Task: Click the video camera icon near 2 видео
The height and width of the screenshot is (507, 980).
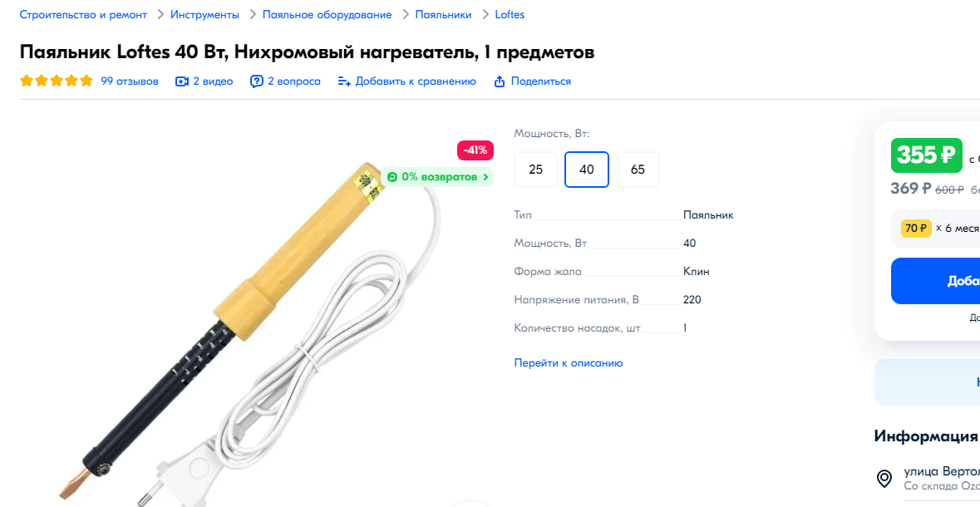Action: 182,81
